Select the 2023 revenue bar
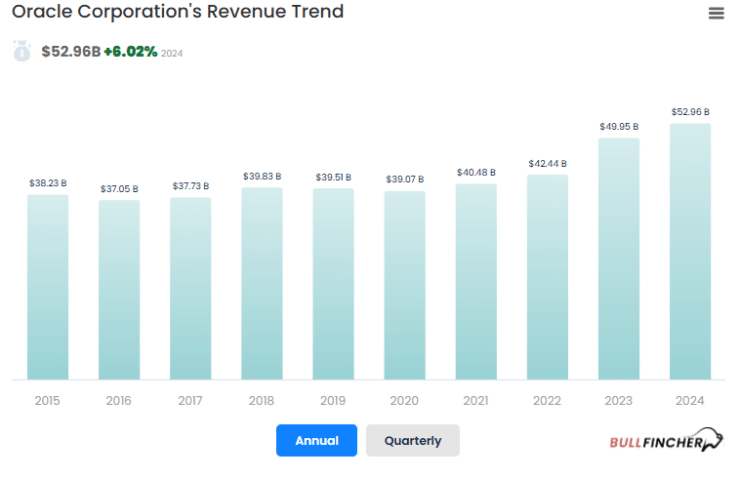 (619, 259)
